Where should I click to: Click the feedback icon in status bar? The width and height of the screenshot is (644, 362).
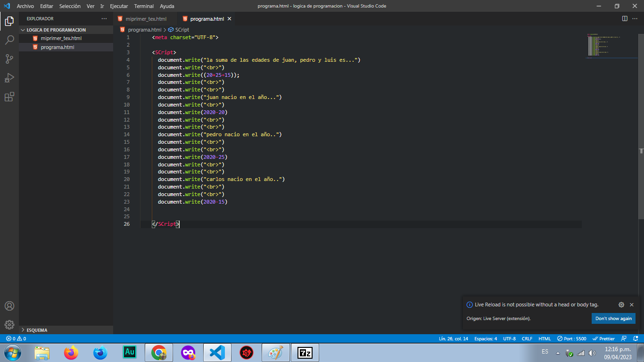tap(624, 338)
